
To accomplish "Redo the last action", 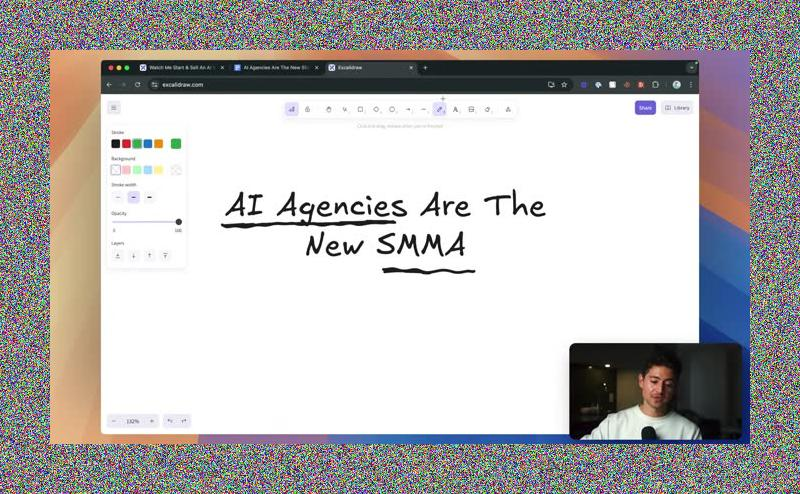I will pyautogui.click(x=184, y=421).
